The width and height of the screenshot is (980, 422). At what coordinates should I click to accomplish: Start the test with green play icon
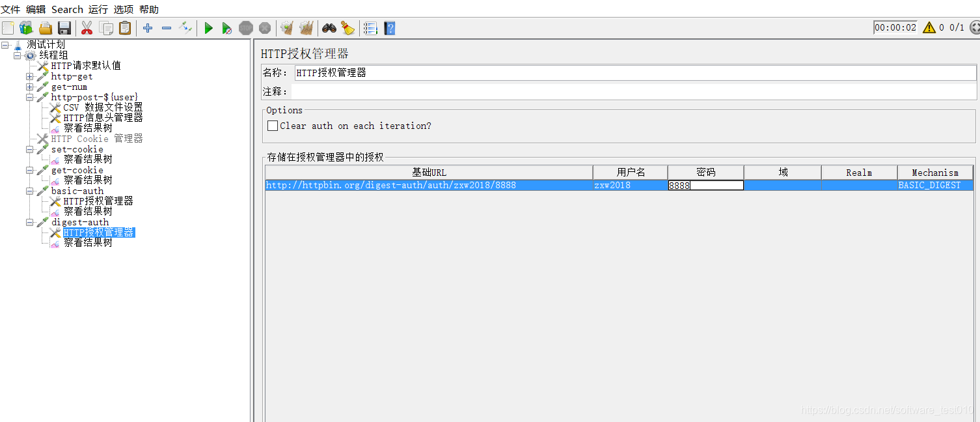pyautogui.click(x=208, y=28)
